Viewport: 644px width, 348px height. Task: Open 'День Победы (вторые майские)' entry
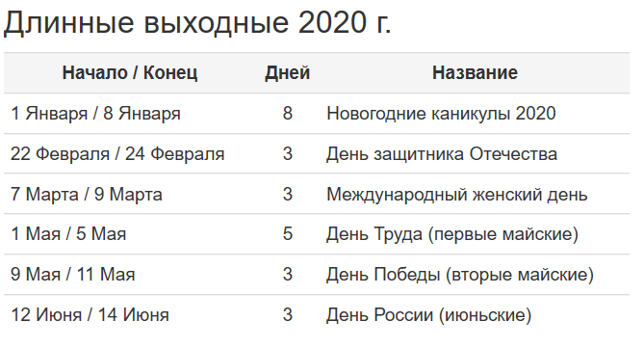click(460, 275)
